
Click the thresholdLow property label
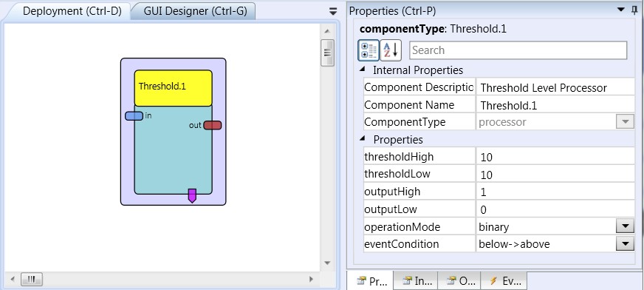point(397,174)
